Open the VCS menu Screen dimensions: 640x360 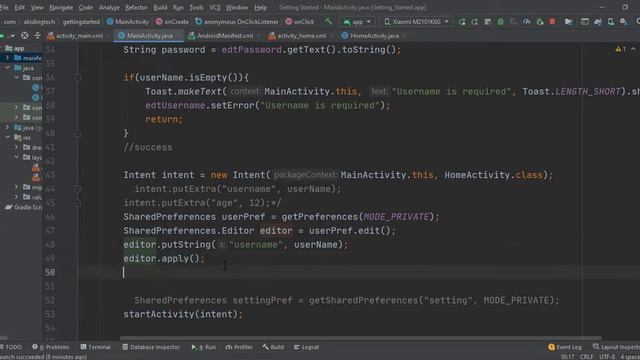click(215, 7)
